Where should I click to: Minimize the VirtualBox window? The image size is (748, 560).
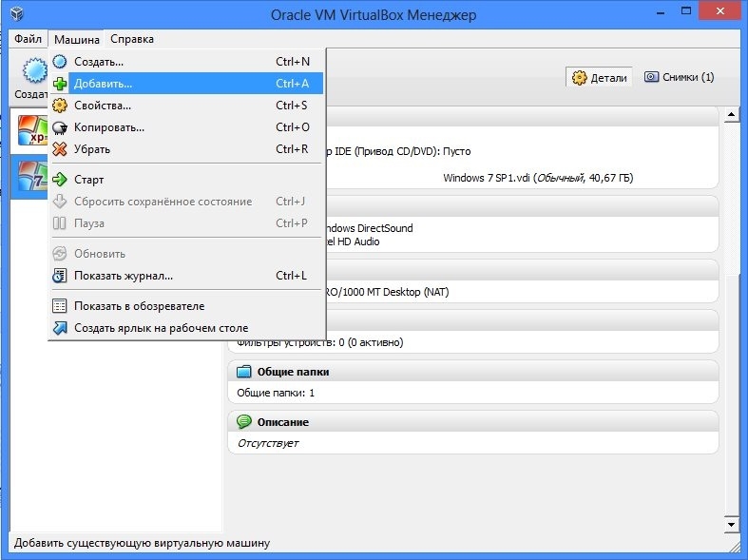coord(661,12)
